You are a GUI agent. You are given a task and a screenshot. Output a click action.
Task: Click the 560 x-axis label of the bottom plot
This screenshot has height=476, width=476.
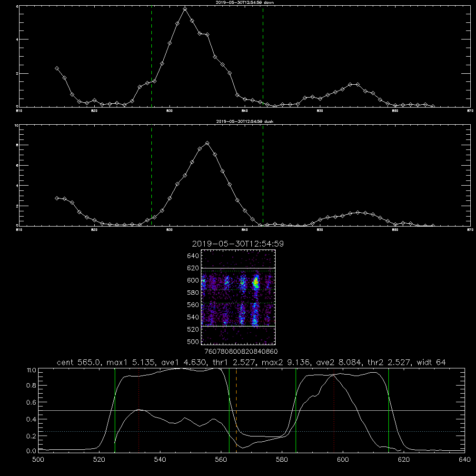click(221, 459)
